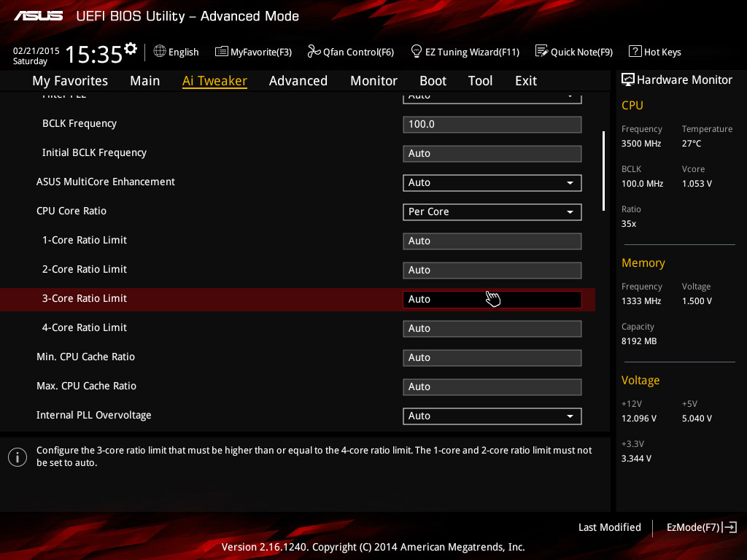Select the 3-Core Ratio Limit label
Image resolution: width=747 pixels, height=560 pixels.
85,298
